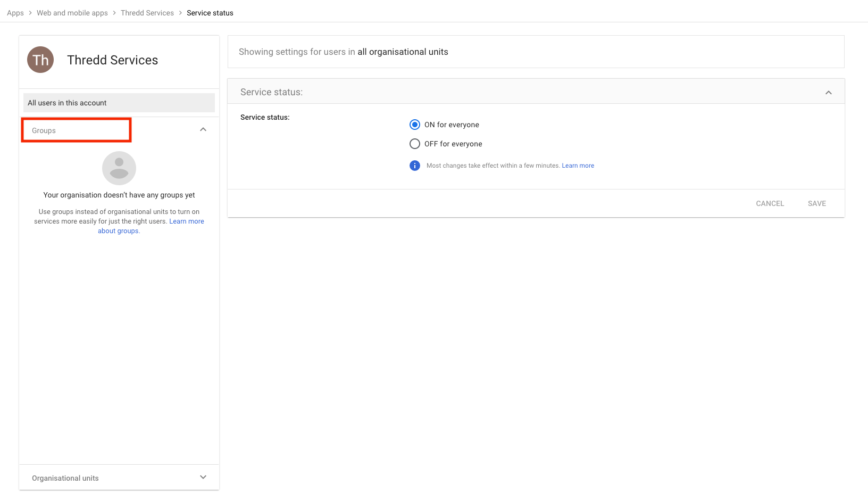Image resolution: width=868 pixels, height=494 pixels.
Task: Select the 'ON for everyone' radio button
Action: (x=415, y=125)
